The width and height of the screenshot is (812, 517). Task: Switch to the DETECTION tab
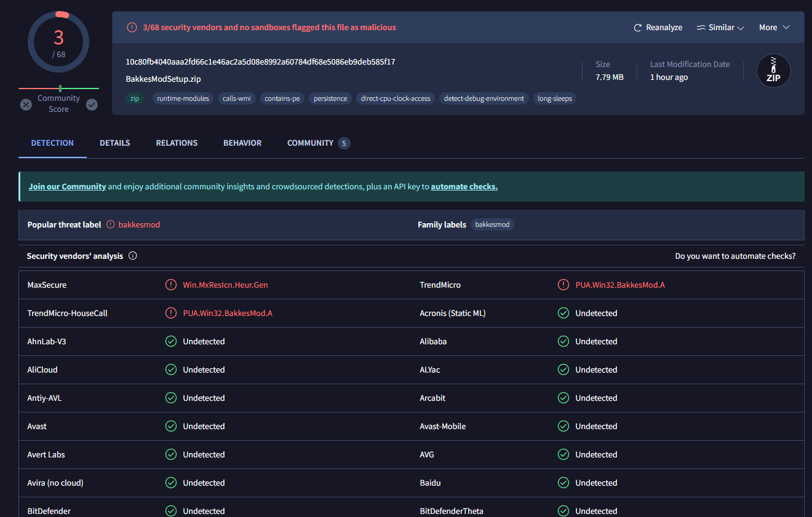click(x=52, y=143)
